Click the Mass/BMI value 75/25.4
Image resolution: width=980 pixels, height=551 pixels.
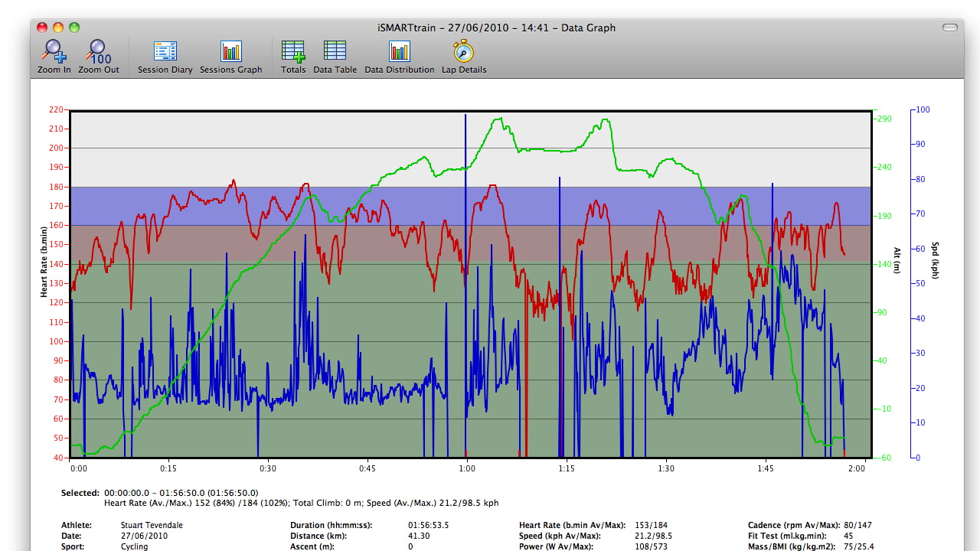[859, 546]
